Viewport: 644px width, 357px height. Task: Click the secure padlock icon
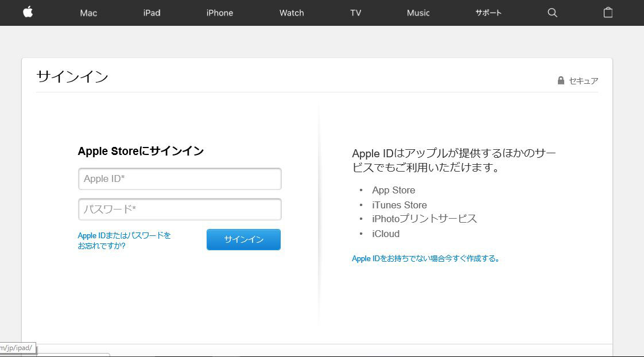click(x=561, y=80)
